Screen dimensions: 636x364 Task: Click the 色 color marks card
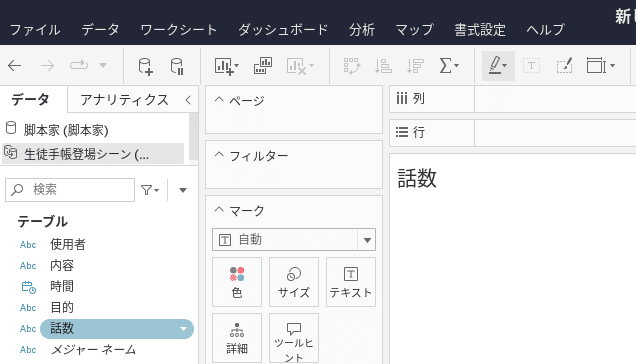(x=237, y=282)
